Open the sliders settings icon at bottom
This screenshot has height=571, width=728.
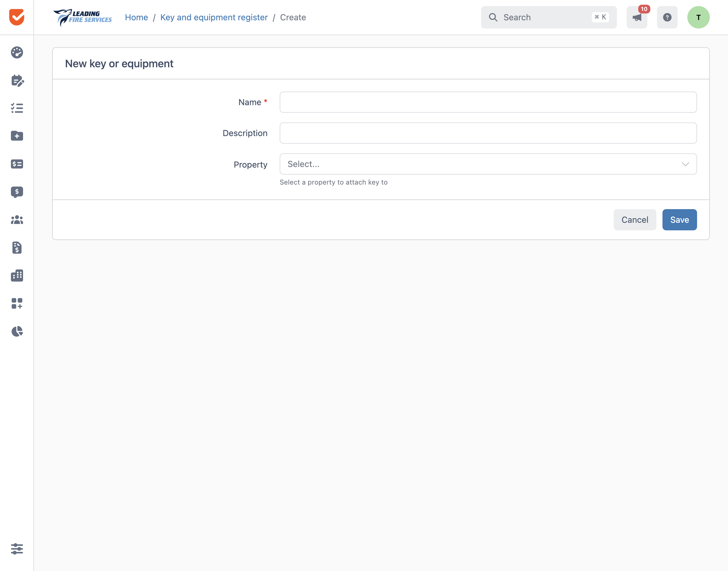pyautogui.click(x=17, y=549)
